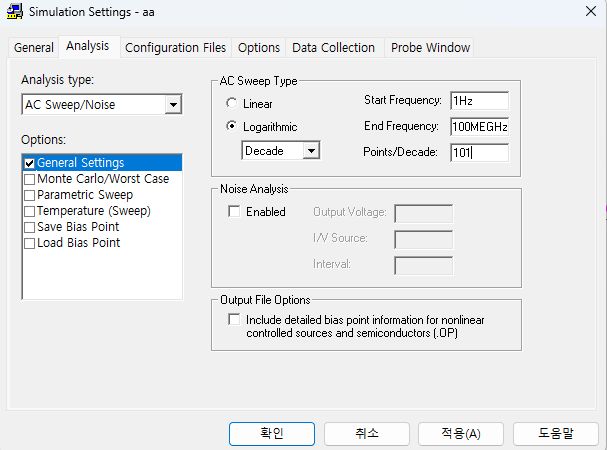Select the Temperature (Sweep) list row text
607x450 pixels.
click(x=94, y=211)
